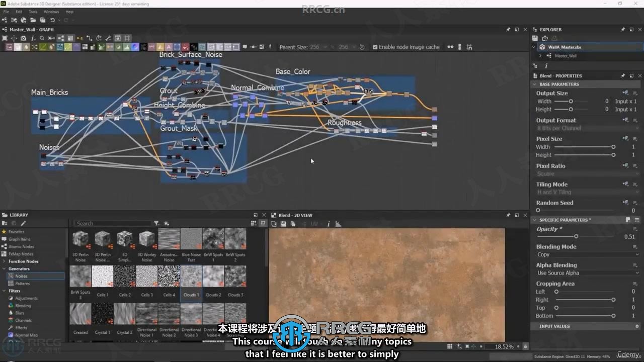644x362 pixels.
Task: Open the Edit menu
Action: tap(19, 12)
